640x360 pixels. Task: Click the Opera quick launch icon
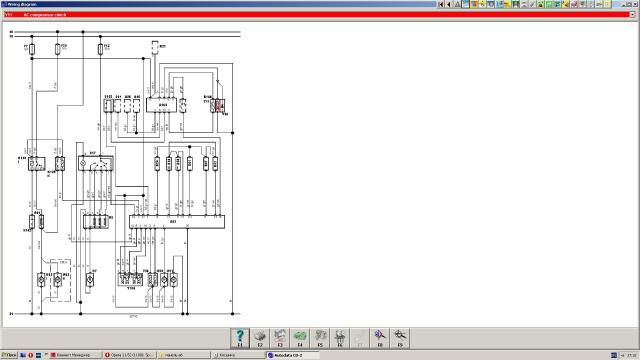point(31,355)
